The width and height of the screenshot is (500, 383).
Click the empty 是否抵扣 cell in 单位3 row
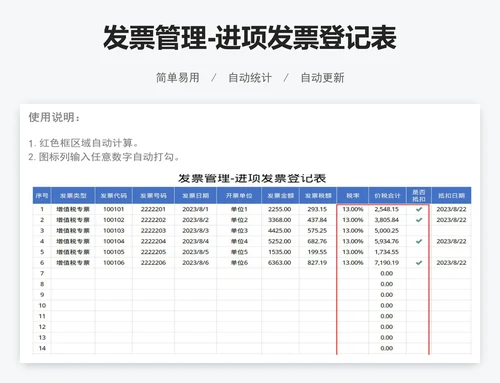point(419,231)
